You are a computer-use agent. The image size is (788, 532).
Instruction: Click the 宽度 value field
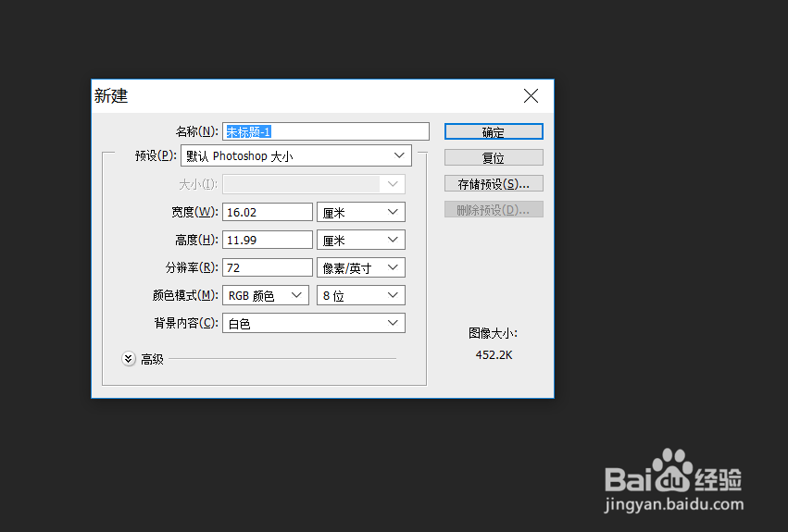268,212
